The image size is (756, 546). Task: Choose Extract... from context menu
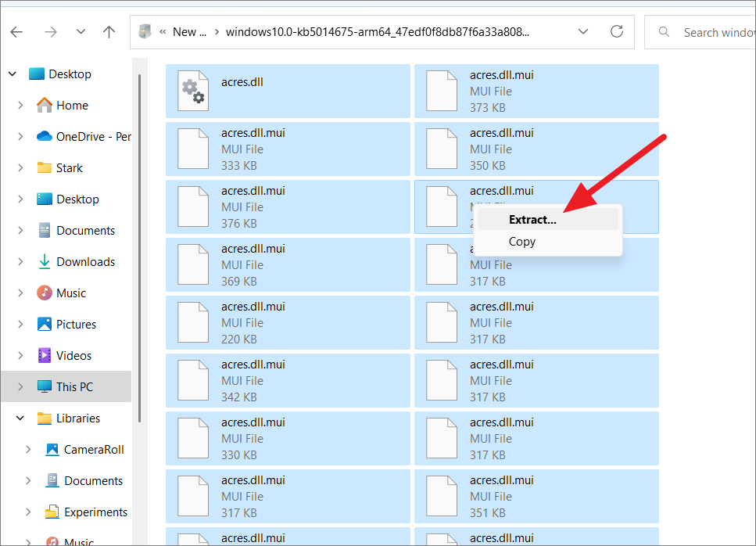point(548,220)
